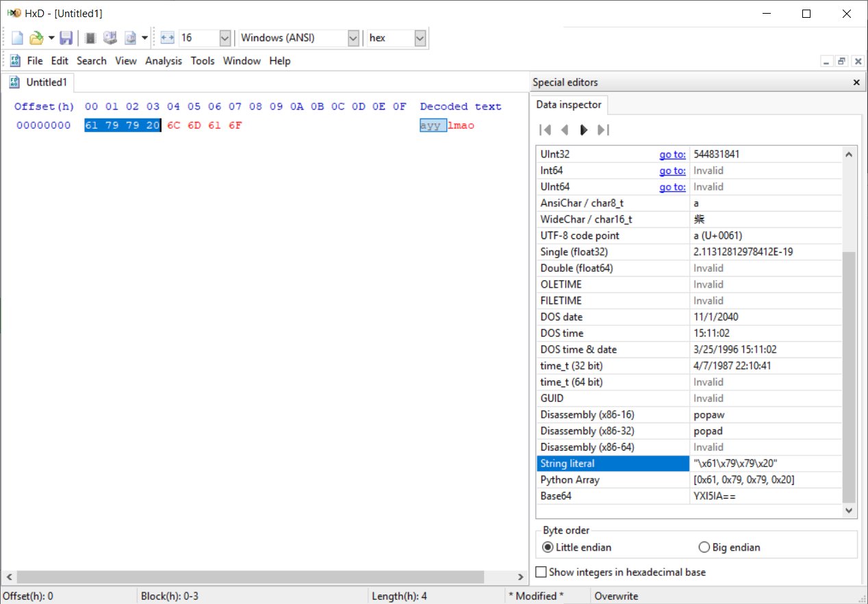Open a physical disk
Viewport: 868px width, 604px height.
pyautogui.click(x=110, y=38)
